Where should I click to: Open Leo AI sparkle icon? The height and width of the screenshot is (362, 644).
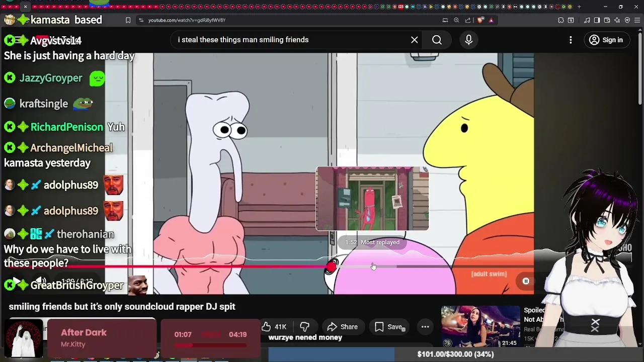point(617,20)
